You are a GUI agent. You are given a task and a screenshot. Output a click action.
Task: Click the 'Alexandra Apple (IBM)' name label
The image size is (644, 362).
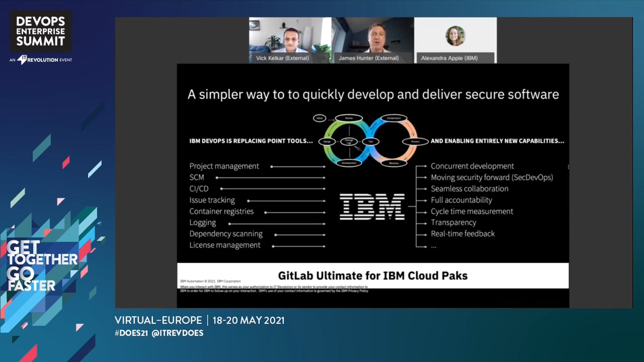pyautogui.click(x=449, y=58)
